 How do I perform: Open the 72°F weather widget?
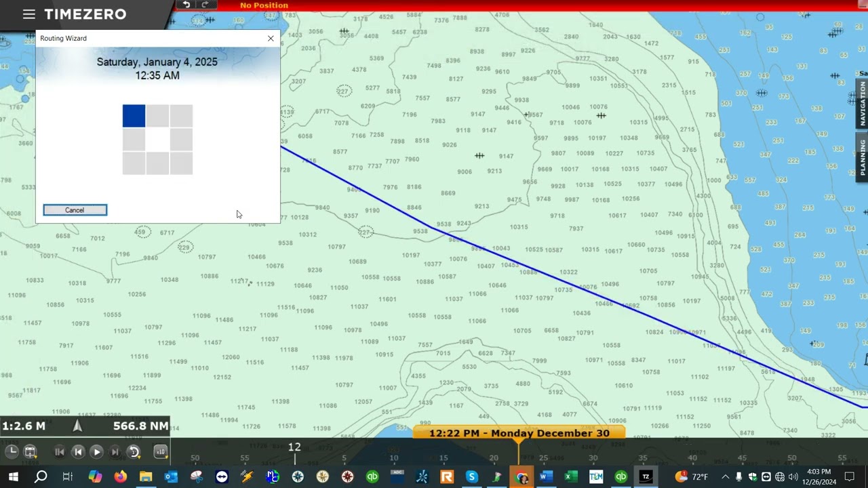click(x=692, y=477)
